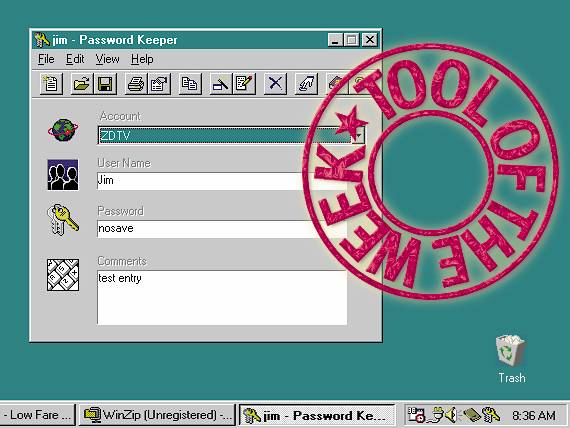
Task: Open a password file with folder icon
Action: (x=82, y=84)
